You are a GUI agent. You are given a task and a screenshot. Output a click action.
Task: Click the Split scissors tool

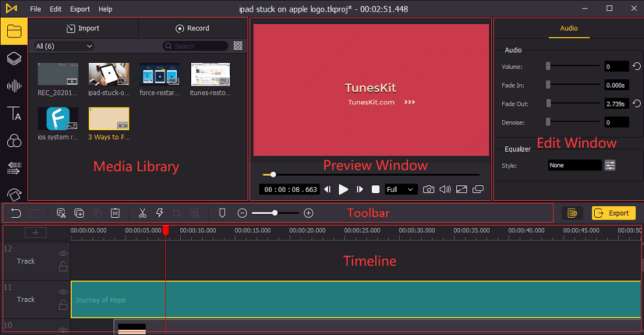143,213
